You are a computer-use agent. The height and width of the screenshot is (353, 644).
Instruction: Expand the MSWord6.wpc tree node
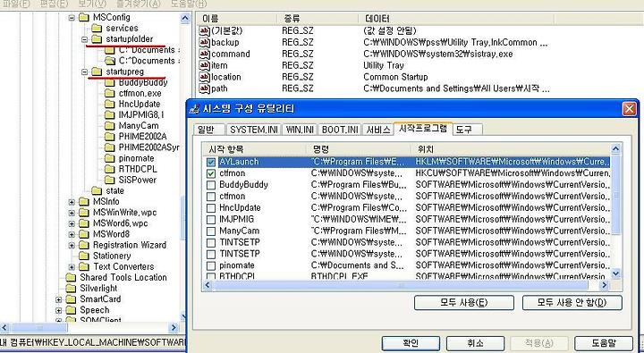pyautogui.click(x=72, y=223)
